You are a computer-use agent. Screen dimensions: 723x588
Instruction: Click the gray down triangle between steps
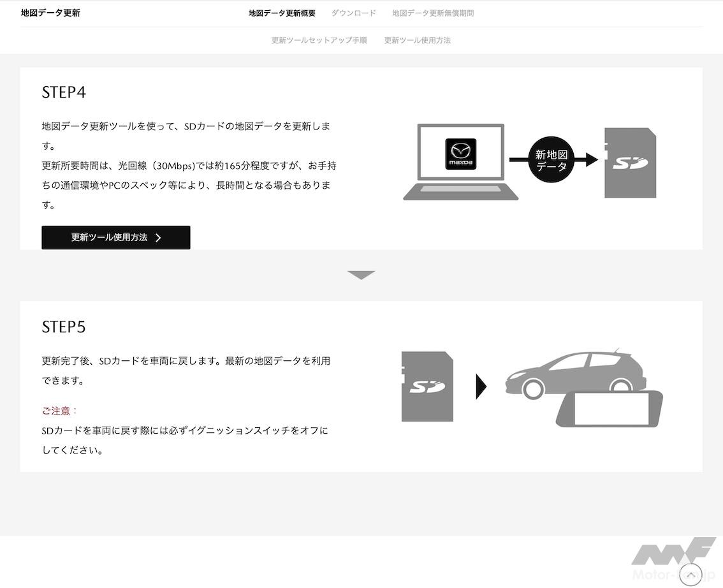point(361,275)
